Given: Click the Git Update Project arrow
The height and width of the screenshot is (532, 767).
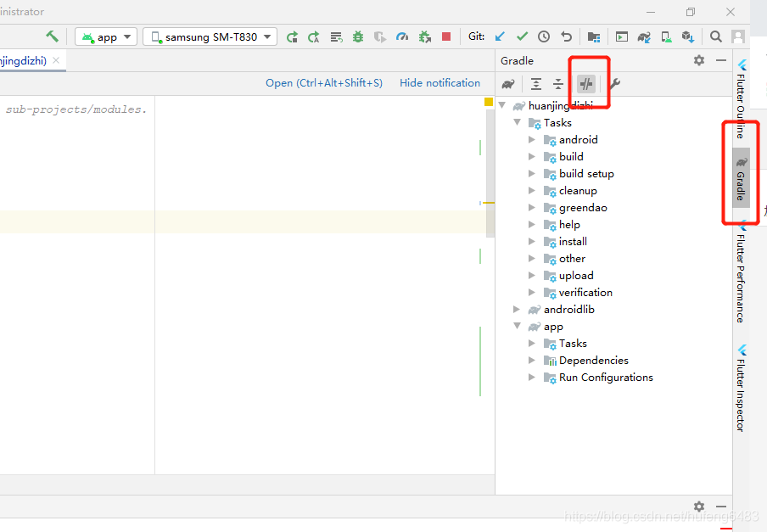Looking at the screenshot, I should point(500,36).
